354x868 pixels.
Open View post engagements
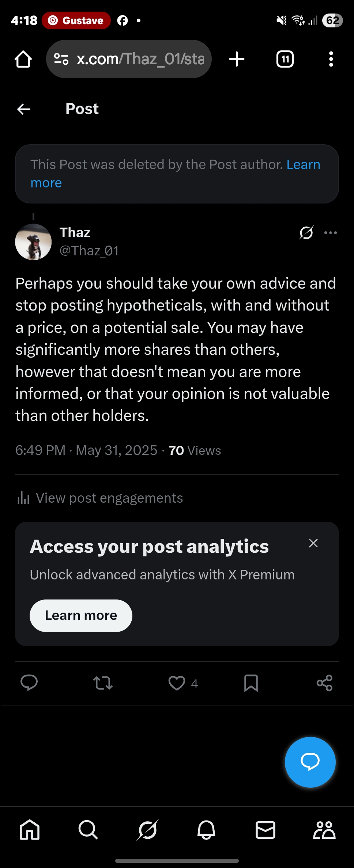click(100, 498)
